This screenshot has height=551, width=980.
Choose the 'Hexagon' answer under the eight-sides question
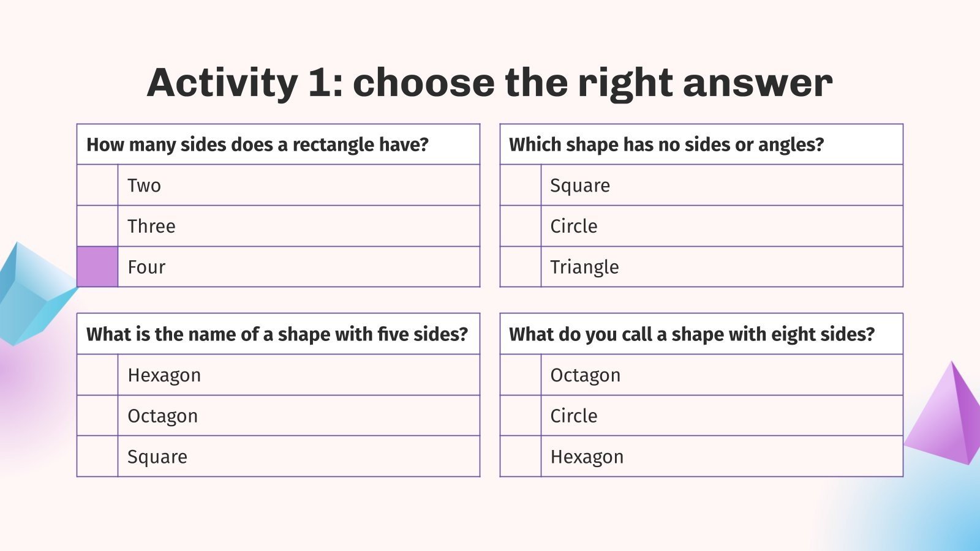(x=587, y=457)
